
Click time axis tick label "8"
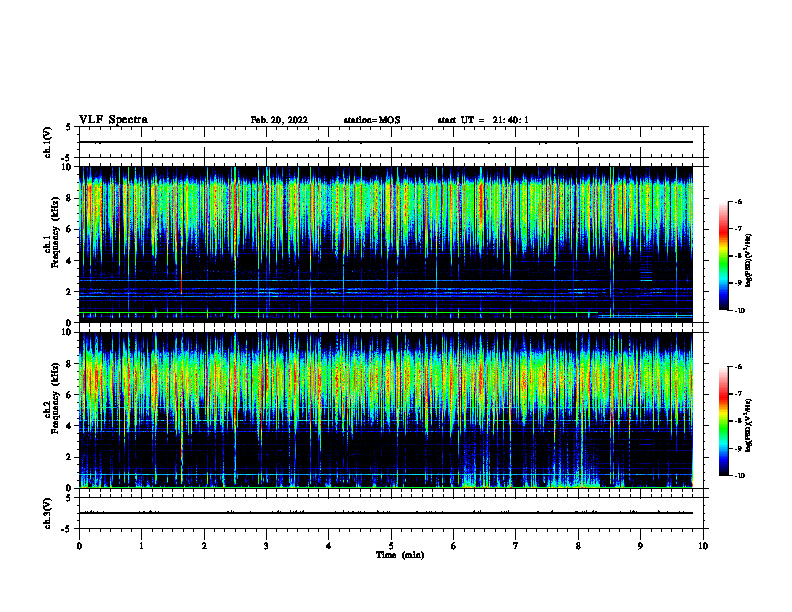click(x=578, y=546)
